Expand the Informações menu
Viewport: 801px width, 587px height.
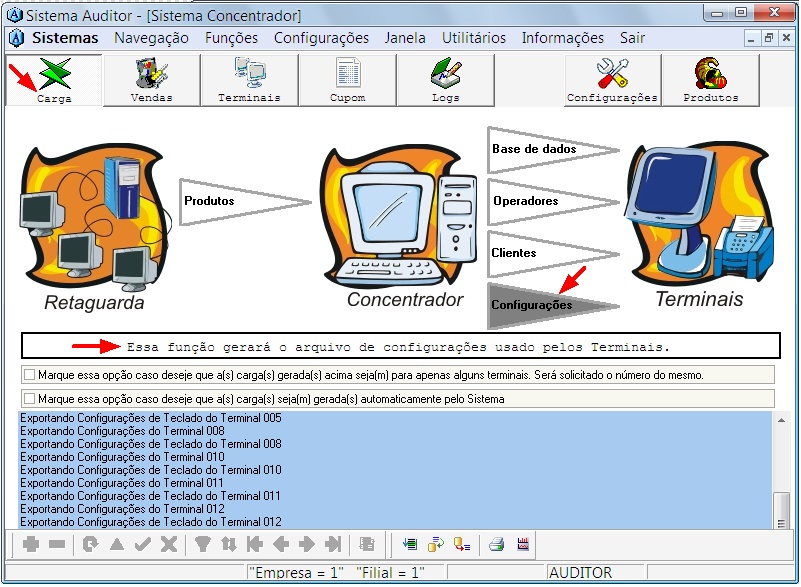pos(562,38)
